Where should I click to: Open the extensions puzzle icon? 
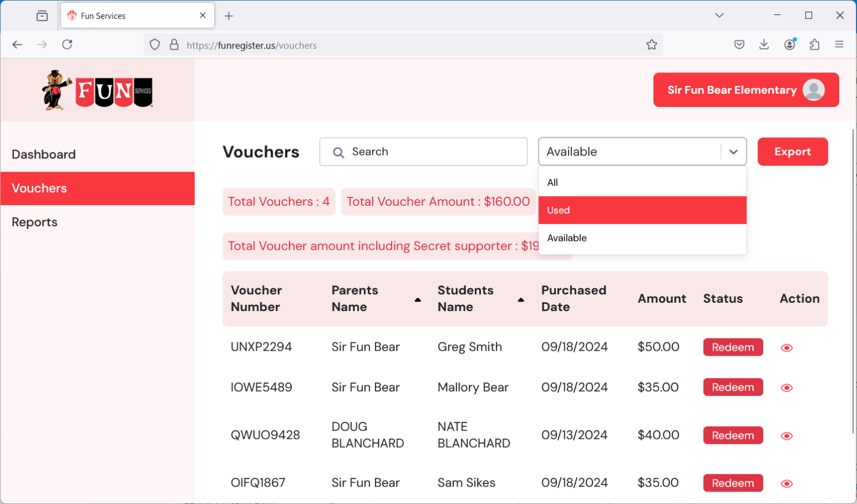tap(815, 45)
